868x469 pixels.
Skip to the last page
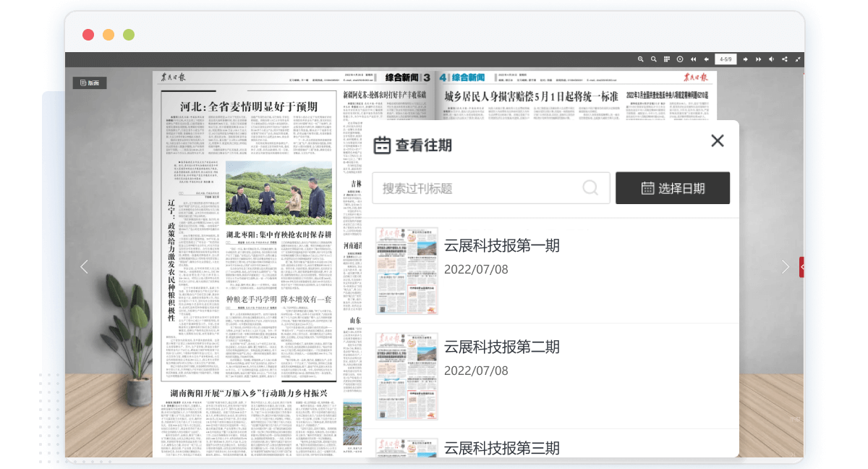[758, 59]
